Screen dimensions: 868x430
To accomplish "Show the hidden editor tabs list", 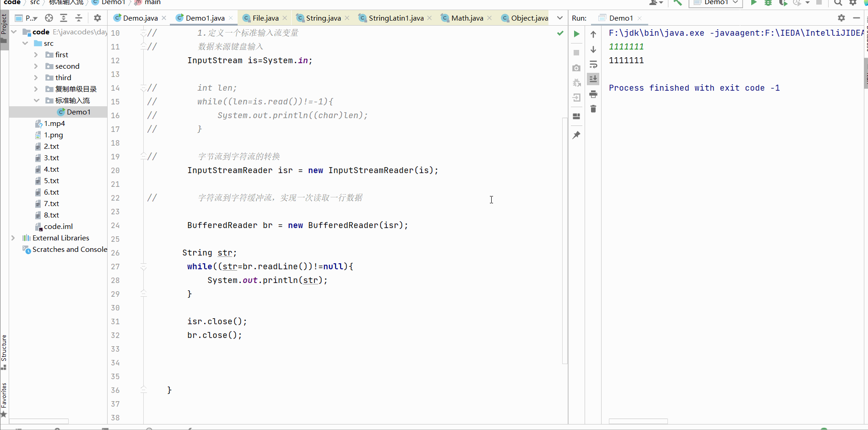I will [560, 18].
